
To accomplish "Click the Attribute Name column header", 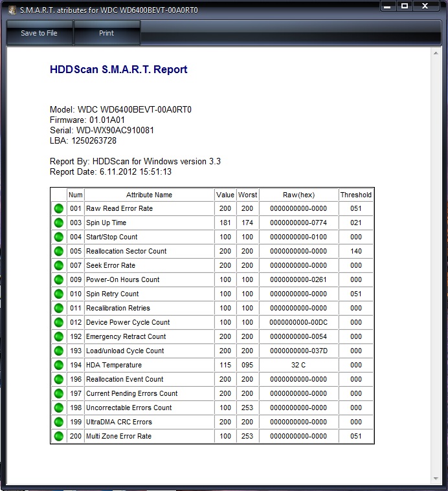I will point(149,195).
